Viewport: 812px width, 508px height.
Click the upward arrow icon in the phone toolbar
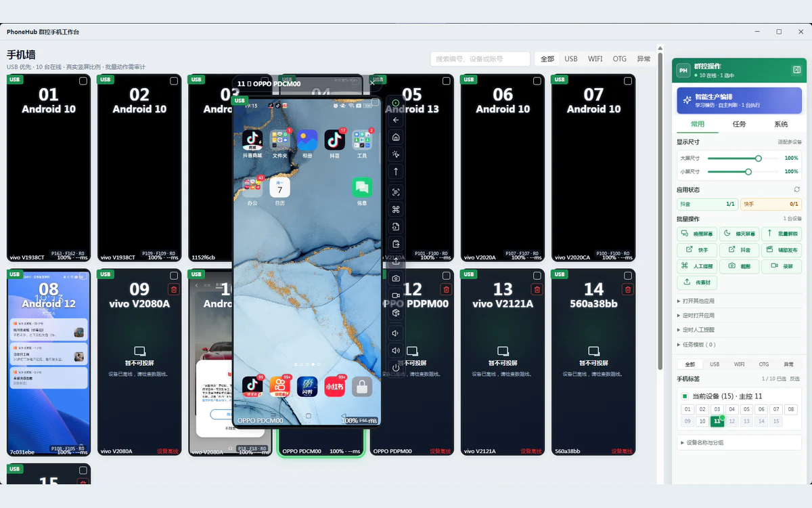click(x=396, y=172)
